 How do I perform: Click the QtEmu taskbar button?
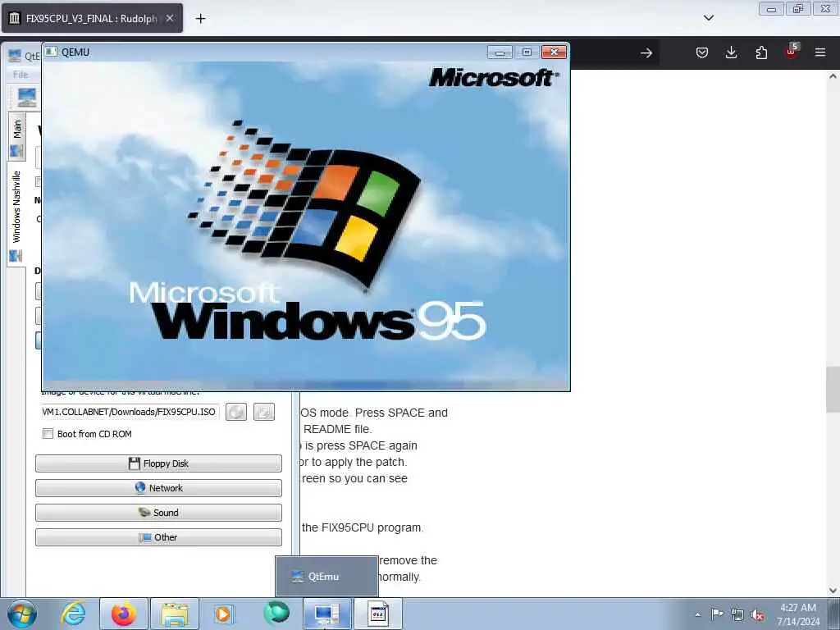point(326,614)
